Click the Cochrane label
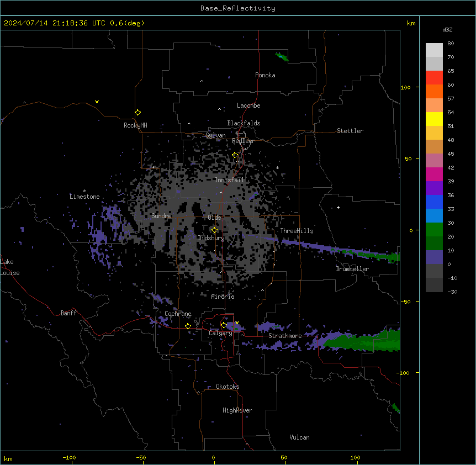Screen dimensions: 476x465 tap(178, 314)
